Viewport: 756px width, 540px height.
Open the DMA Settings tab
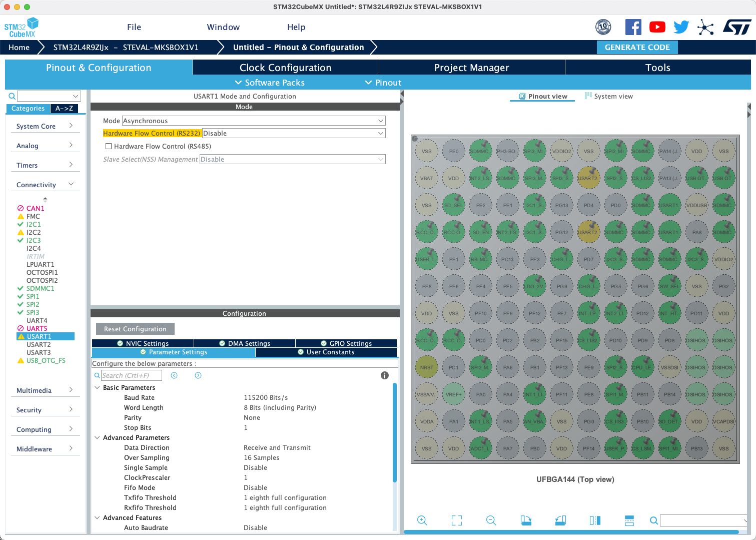pos(245,343)
